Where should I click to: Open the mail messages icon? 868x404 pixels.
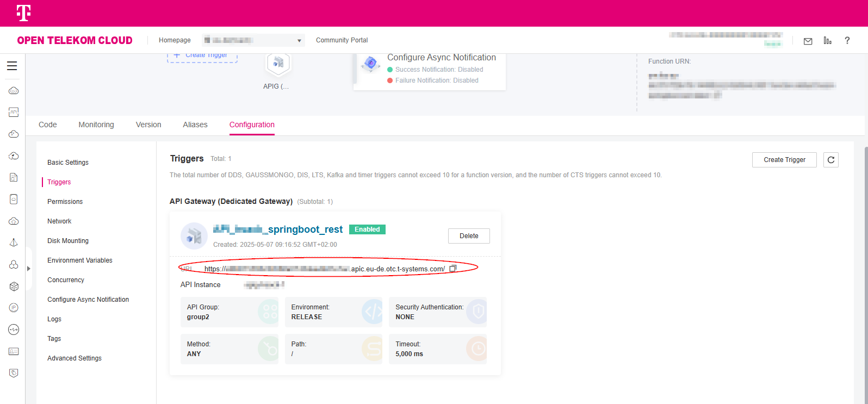pos(808,41)
